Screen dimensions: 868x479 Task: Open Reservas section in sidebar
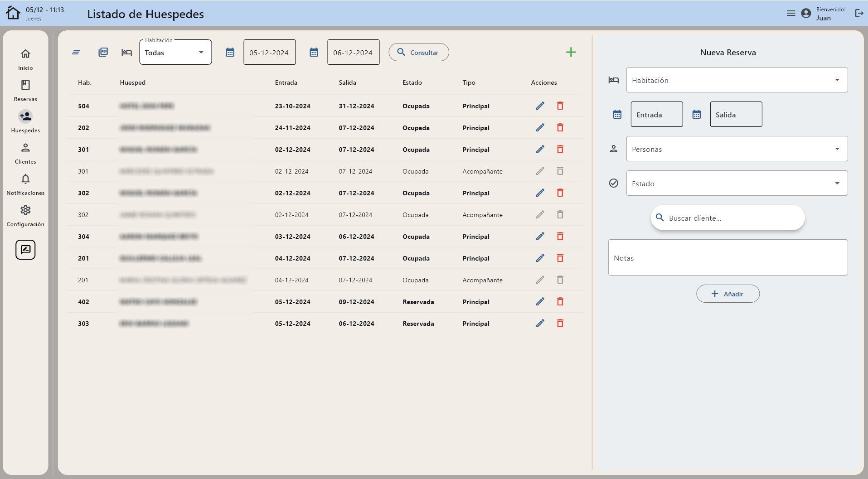pyautogui.click(x=25, y=91)
